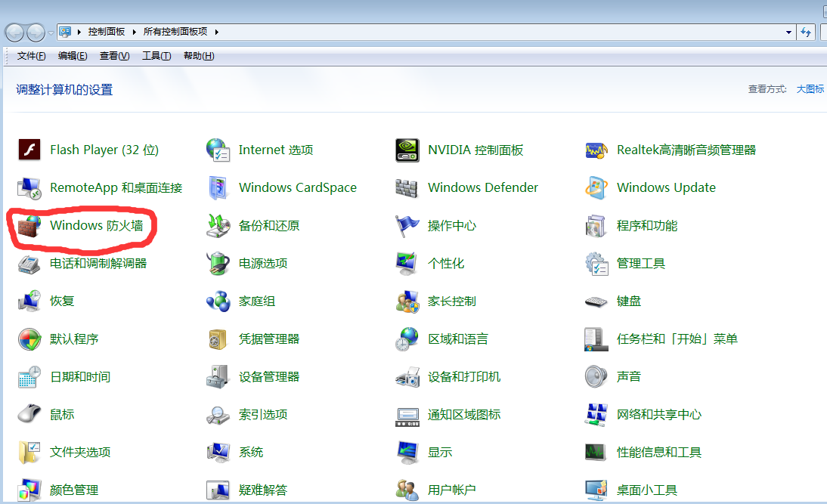Open the RemoteApp 和桌面连接 icon

point(29,187)
